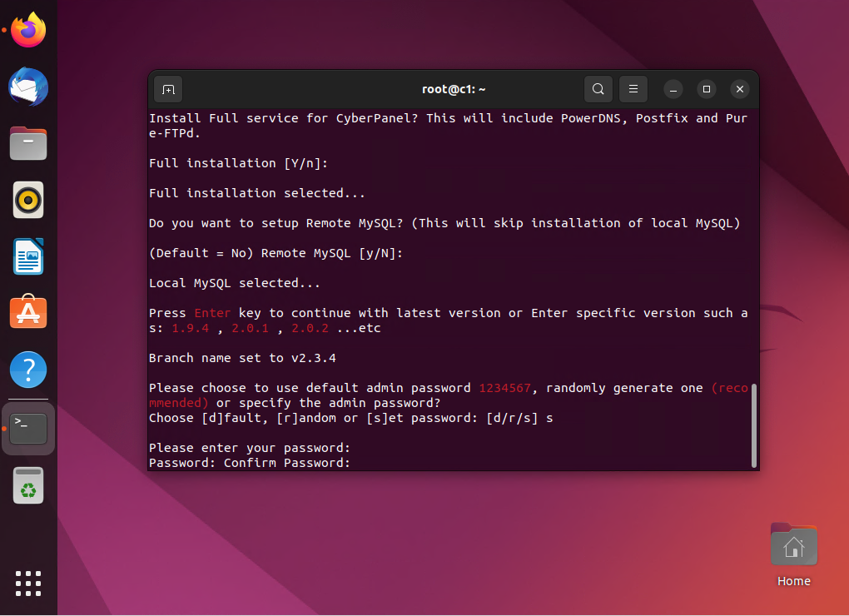849x616 pixels.
Task: Click 'Full installation selected...' line
Action: point(257,193)
